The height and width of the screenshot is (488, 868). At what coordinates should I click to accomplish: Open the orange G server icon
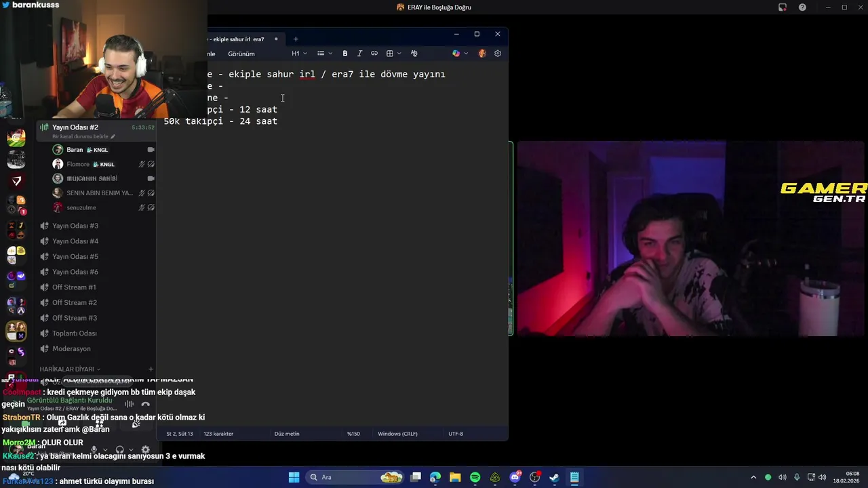(x=16, y=138)
